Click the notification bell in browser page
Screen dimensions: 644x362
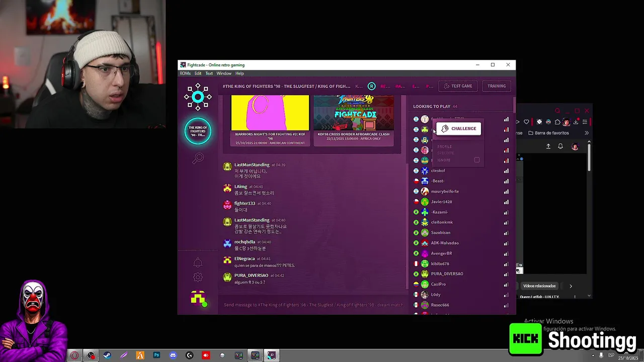pos(560,146)
